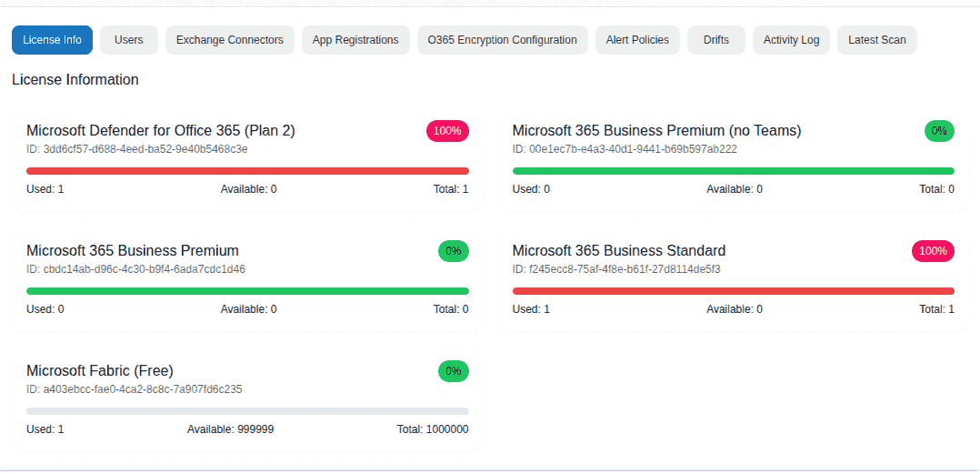Click Microsoft 365 Business Premium (no Teams) title

click(x=657, y=131)
